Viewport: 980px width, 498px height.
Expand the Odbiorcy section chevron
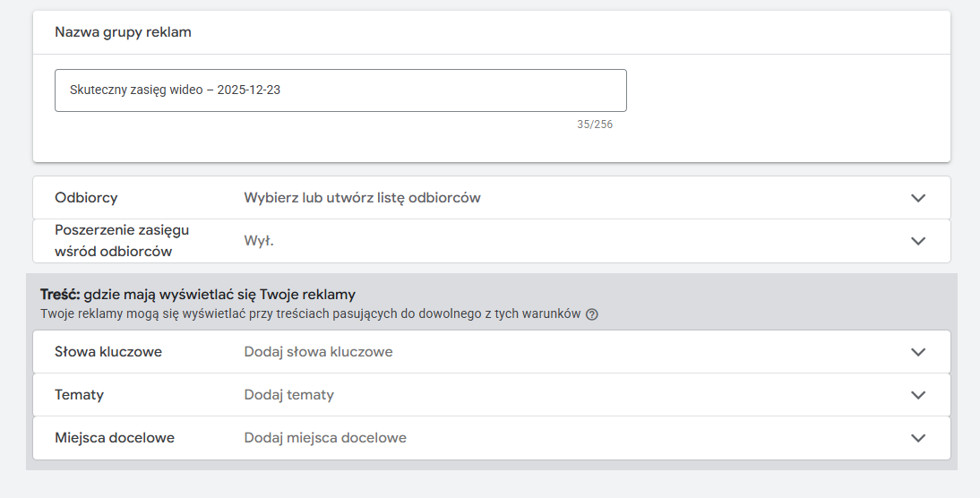click(x=917, y=198)
